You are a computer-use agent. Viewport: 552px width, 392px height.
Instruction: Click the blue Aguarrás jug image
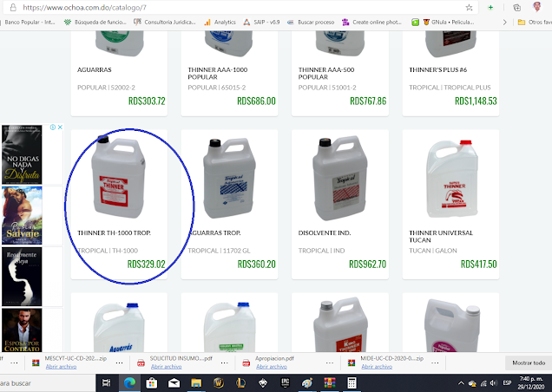pyautogui.click(x=119, y=327)
